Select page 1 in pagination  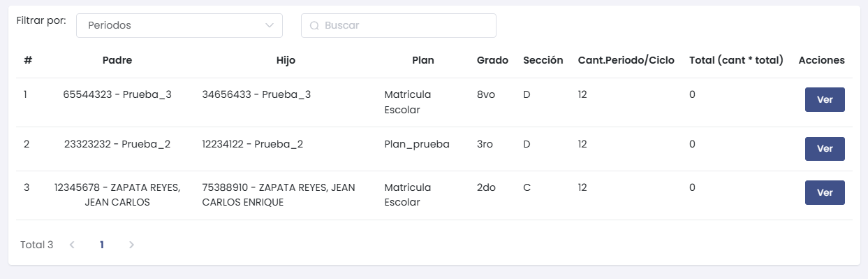click(102, 245)
